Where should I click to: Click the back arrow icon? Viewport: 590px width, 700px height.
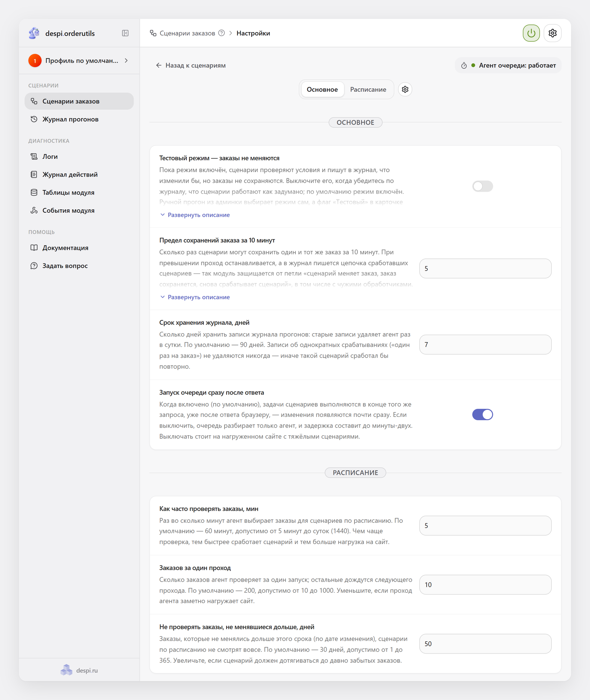click(x=159, y=65)
